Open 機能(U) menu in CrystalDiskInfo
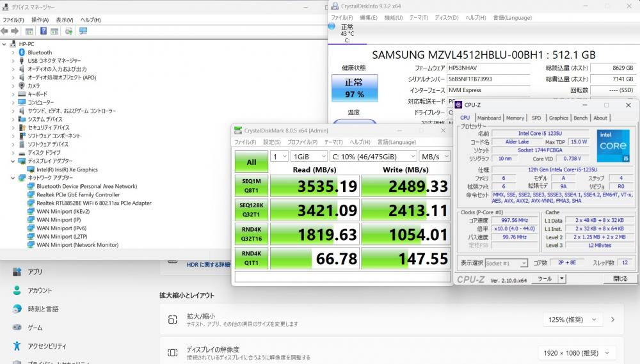This screenshot has height=364, width=640. [x=394, y=17]
